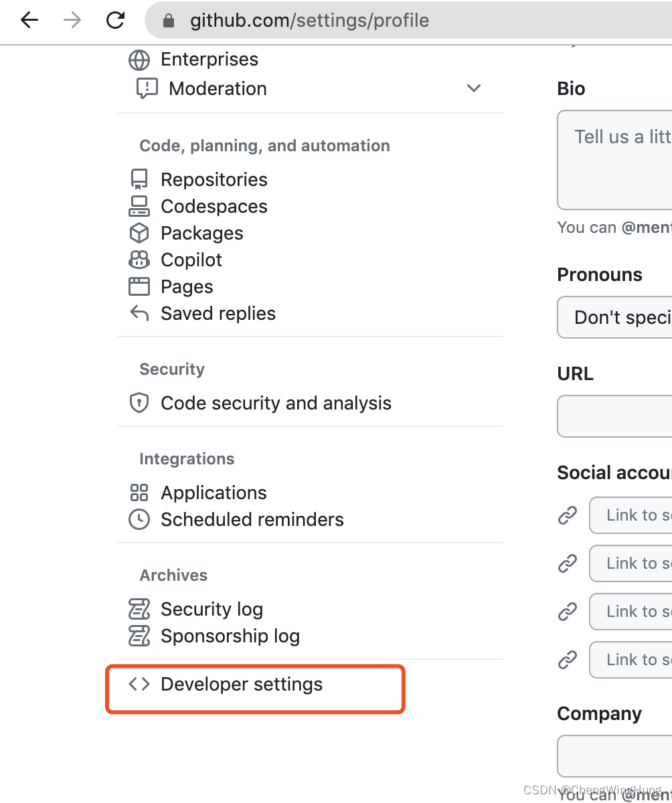This screenshot has height=803, width=672.
Task: Open Security log
Action: tap(212, 610)
